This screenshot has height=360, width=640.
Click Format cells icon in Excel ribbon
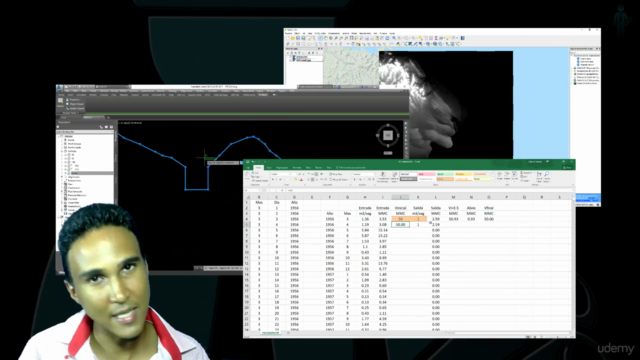point(514,175)
